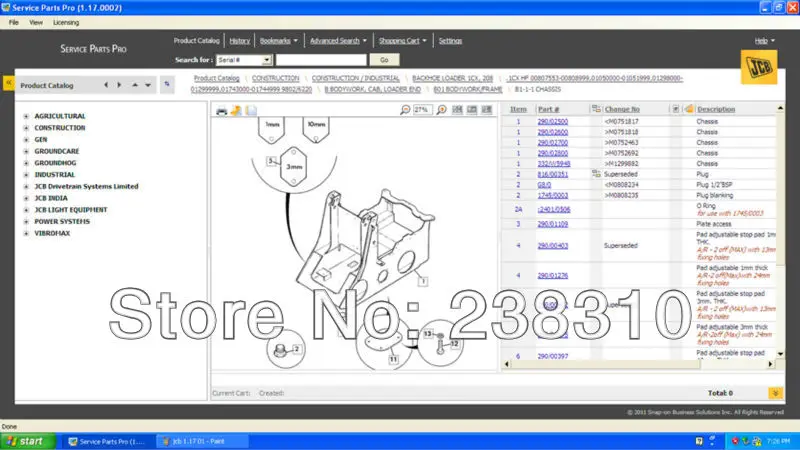Open the View menu

coord(36,22)
